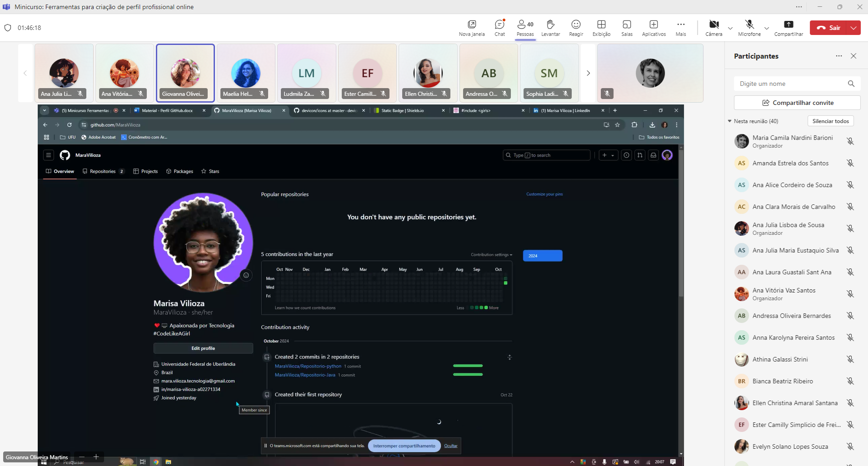Click the Chrome icon in shared taskbar
Image resolution: width=868 pixels, height=466 pixels.
tap(156, 462)
